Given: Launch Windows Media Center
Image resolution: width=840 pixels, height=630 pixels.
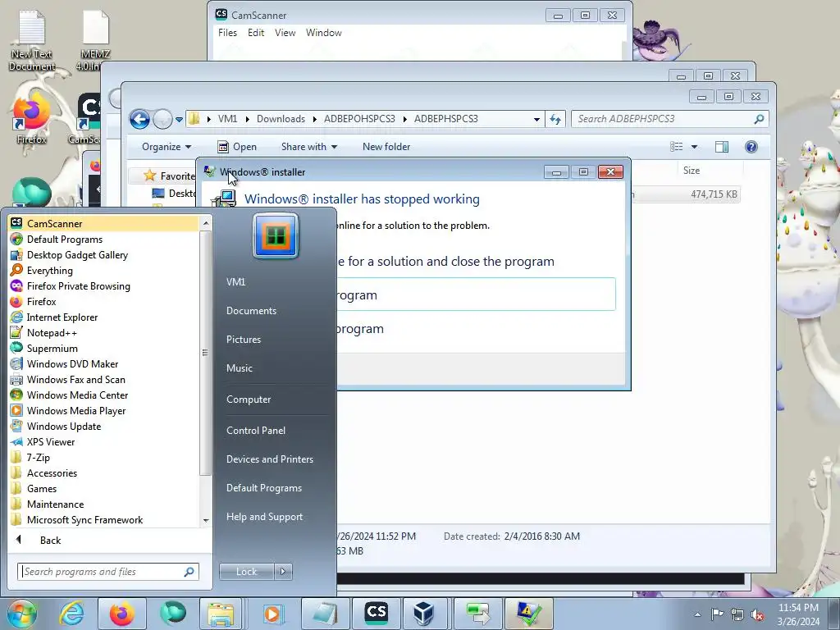Looking at the screenshot, I should (x=103, y=395).
